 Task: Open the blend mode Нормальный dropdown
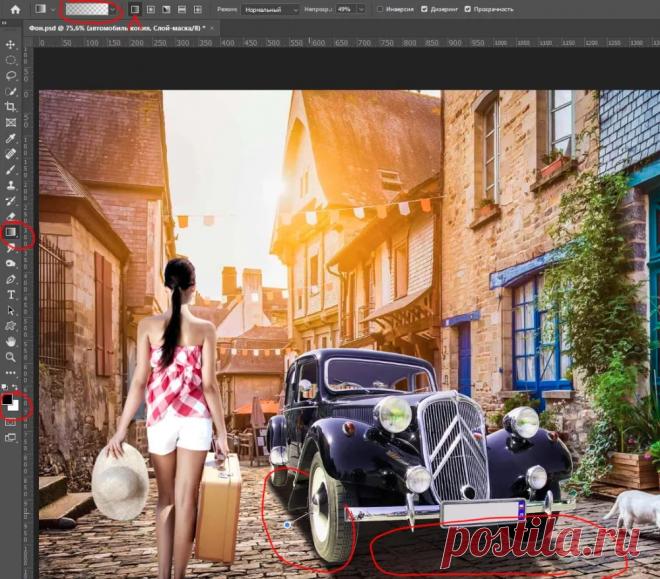coord(270,9)
